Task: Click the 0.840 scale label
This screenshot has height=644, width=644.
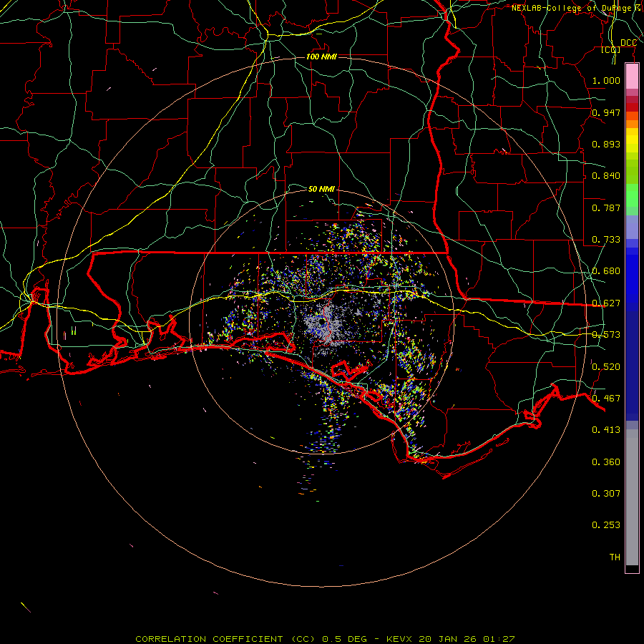Action: [606, 176]
